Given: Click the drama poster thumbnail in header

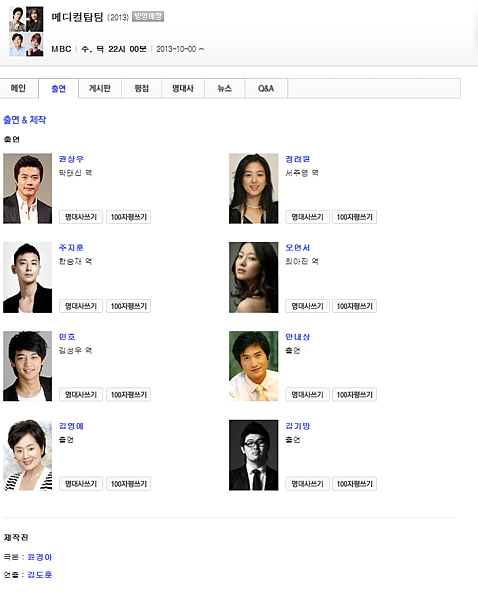Looking at the screenshot, I should [26, 31].
